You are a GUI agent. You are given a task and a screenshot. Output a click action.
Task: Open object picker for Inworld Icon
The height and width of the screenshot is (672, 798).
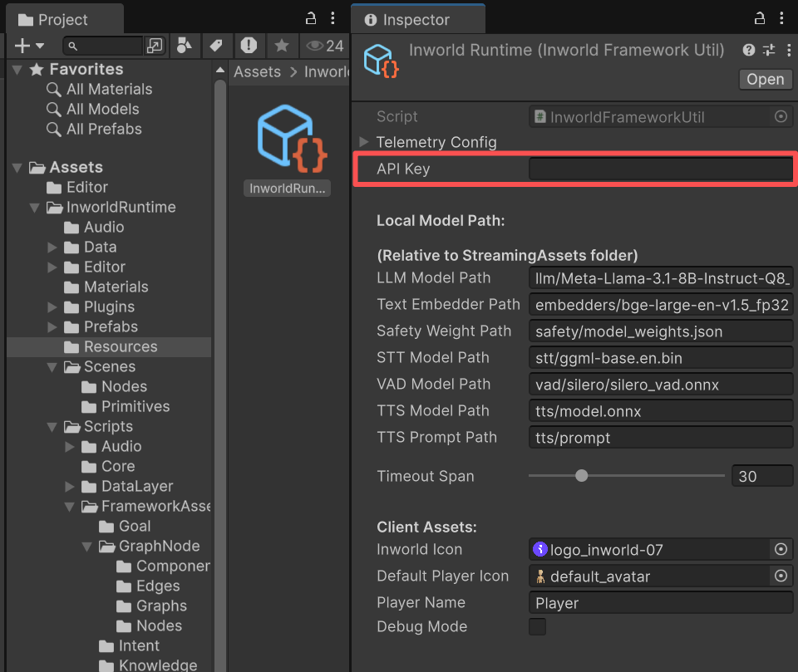(781, 549)
